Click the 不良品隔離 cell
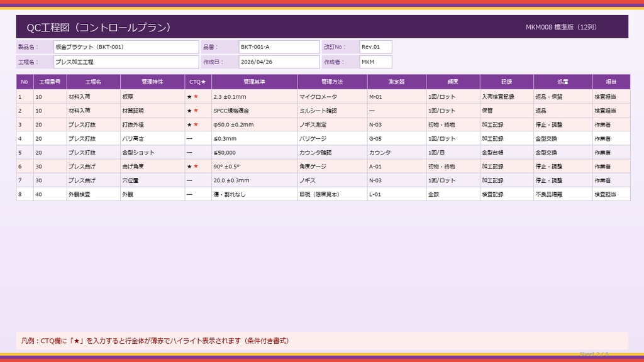The height and width of the screenshot is (362, 644). click(563, 195)
